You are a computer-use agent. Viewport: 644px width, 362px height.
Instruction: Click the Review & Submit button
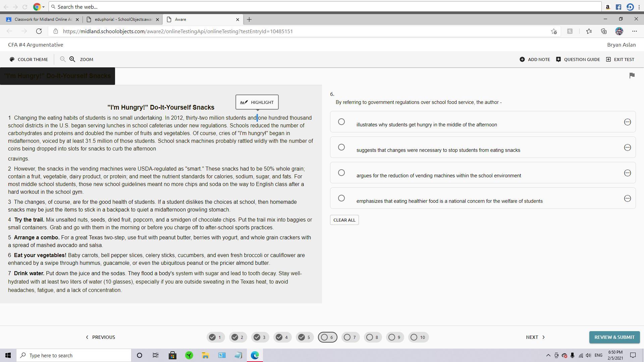614,337
